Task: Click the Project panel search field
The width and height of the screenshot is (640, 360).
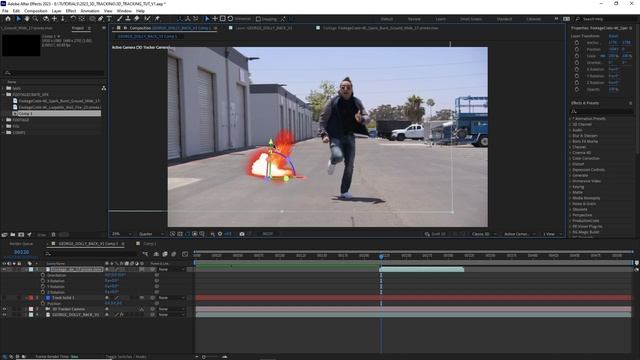Action: click(53, 73)
